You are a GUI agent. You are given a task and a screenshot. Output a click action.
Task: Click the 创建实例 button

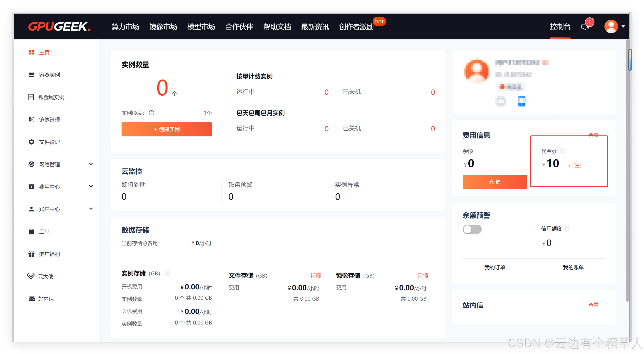167,129
